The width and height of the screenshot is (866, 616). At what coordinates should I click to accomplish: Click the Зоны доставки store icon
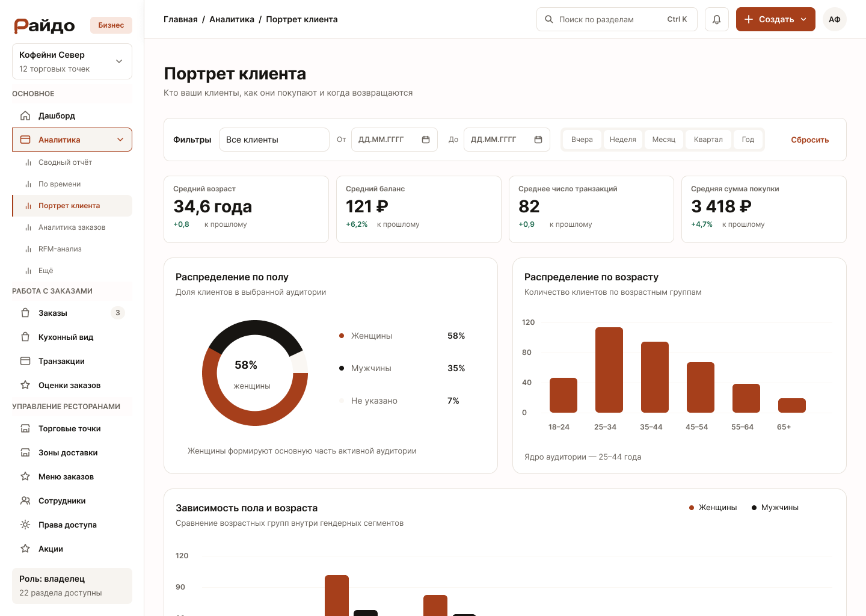[x=25, y=452]
